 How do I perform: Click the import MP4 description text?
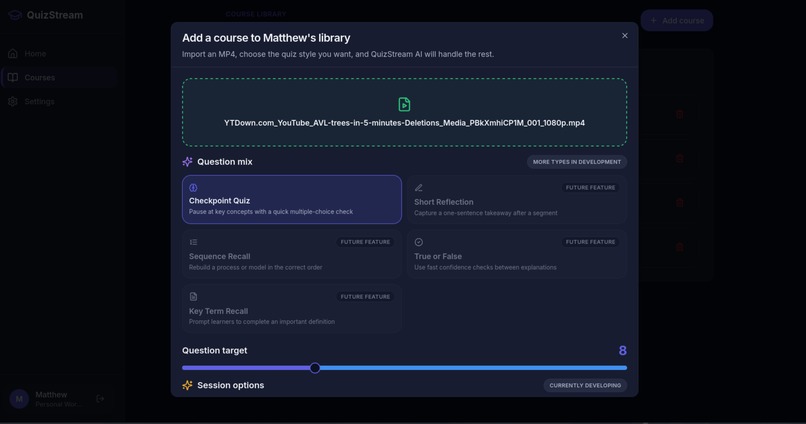pyautogui.click(x=338, y=54)
